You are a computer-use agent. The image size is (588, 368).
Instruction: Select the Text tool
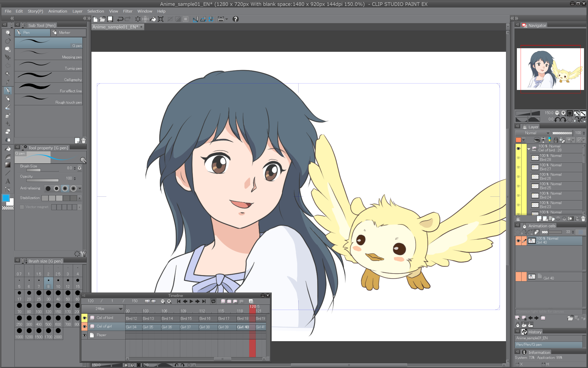8,181
